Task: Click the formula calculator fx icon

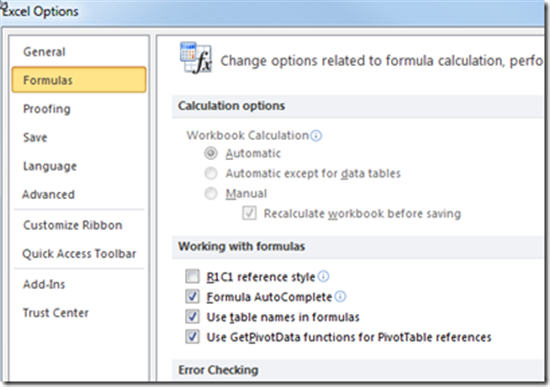Action: 196,58
